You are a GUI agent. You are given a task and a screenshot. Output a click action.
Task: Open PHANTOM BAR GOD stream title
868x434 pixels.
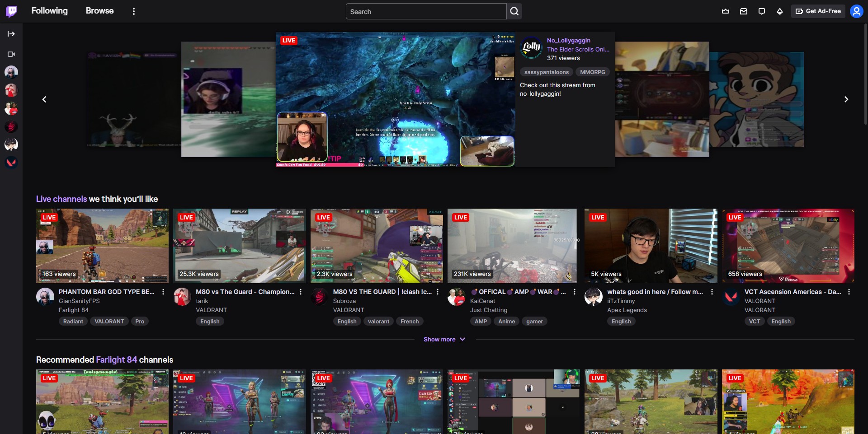click(107, 292)
